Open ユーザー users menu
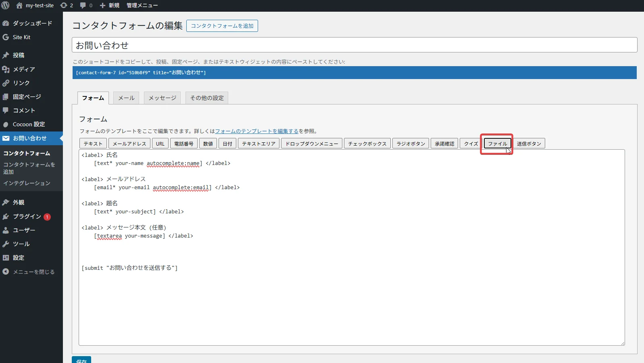644x363 pixels. 31,230
